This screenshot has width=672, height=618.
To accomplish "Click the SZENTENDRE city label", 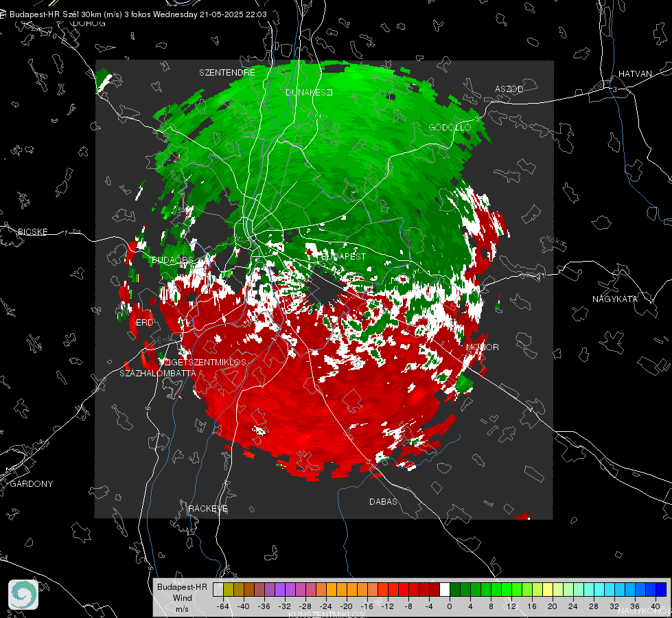I will [227, 73].
